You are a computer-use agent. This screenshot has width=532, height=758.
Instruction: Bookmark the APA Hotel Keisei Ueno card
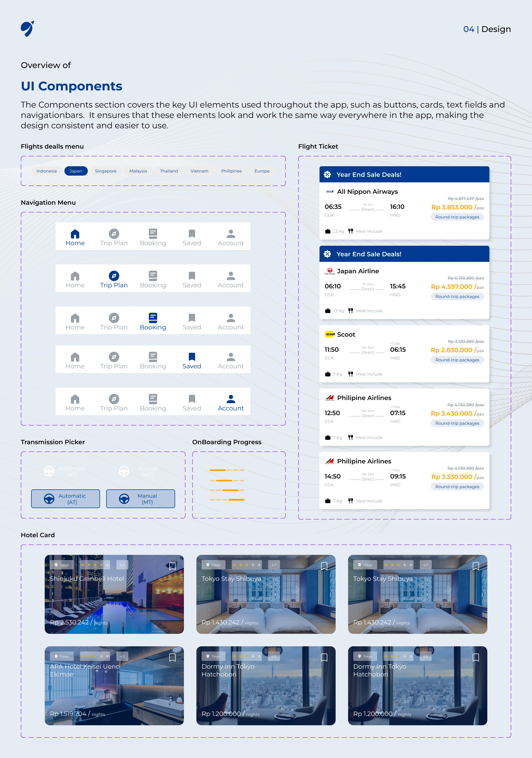click(x=172, y=657)
